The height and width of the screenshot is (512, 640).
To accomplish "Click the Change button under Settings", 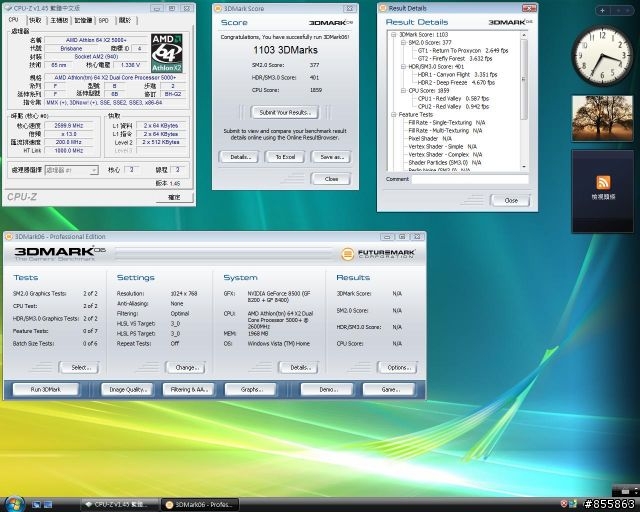I will click(186, 367).
